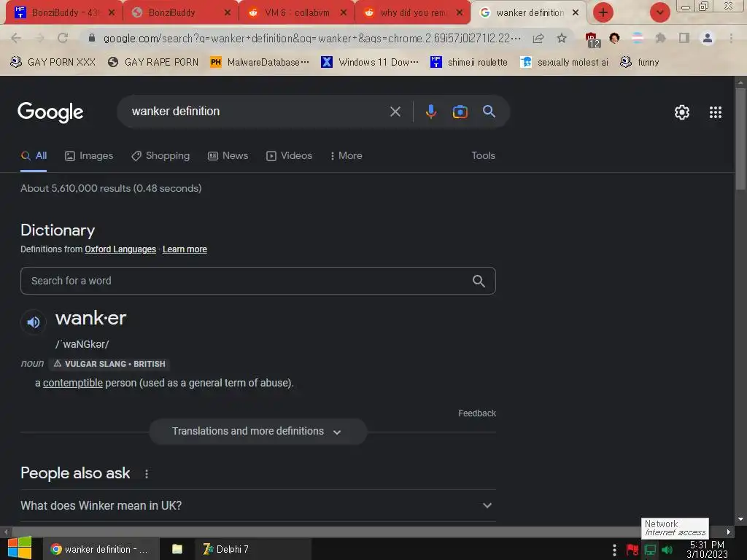This screenshot has width=747, height=560.
Task: Open Chrome three-dot menu
Action: tap(731, 38)
